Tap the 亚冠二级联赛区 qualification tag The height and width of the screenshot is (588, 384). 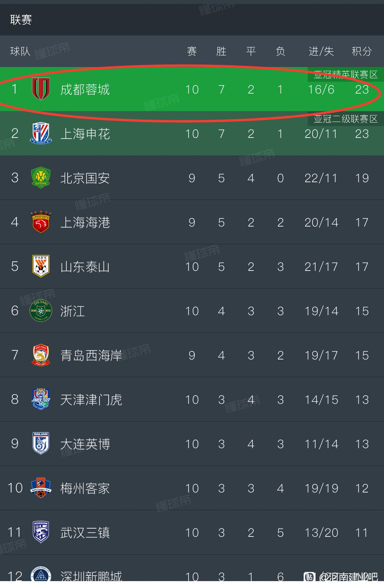coord(346,119)
